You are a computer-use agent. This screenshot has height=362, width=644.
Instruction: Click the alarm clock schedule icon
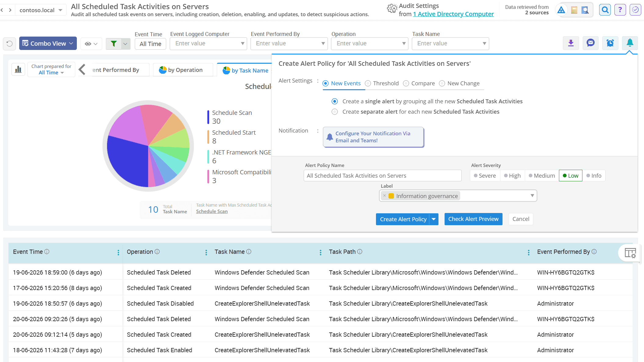click(x=610, y=43)
